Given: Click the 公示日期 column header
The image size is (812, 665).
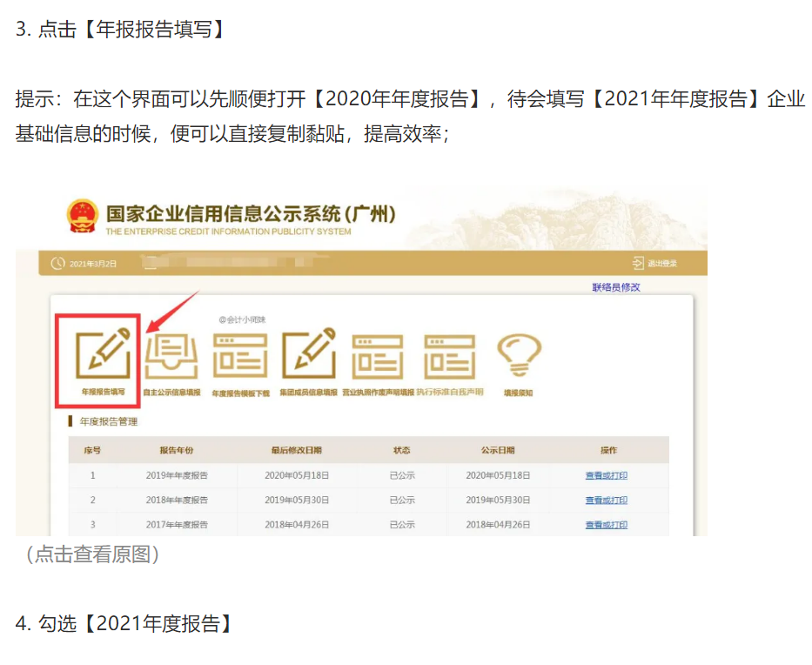Looking at the screenshot, I should (x=498, y=450).
